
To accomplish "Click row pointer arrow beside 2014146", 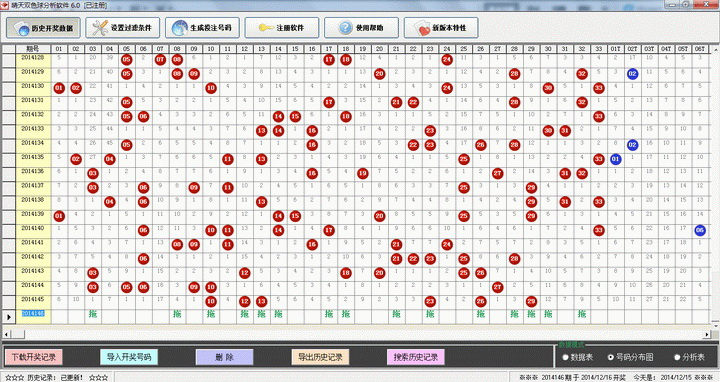I will (x=8, y=316).
